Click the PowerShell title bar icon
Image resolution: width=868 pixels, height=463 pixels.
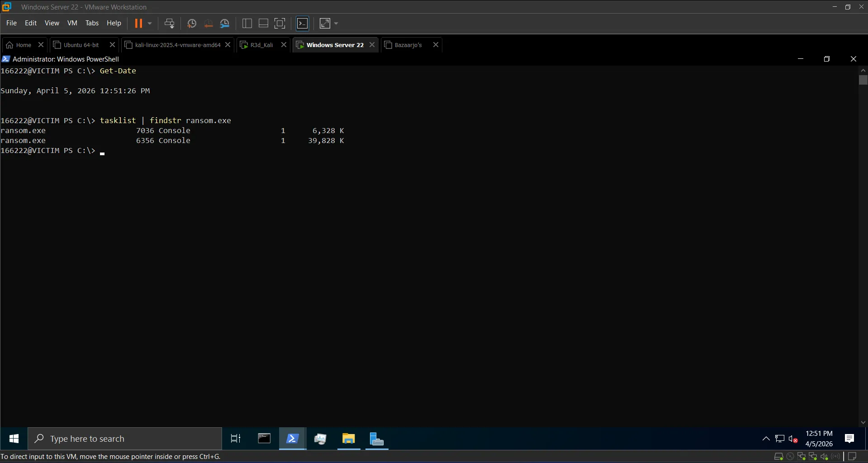tap(6, 59)
